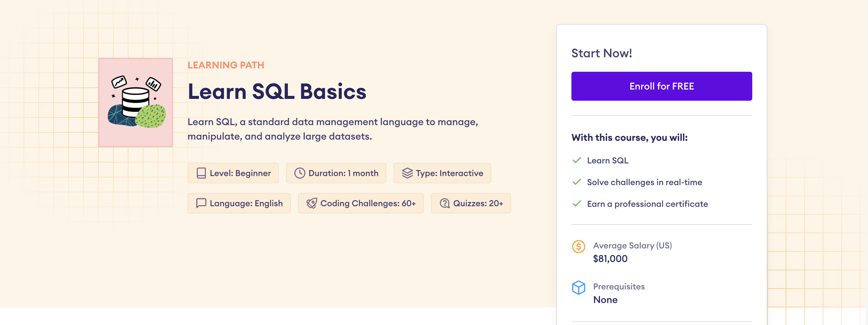Viewport: 868px width, 325px height.
Task: Click the speech bubble Language icon
Action: (201, 203)
